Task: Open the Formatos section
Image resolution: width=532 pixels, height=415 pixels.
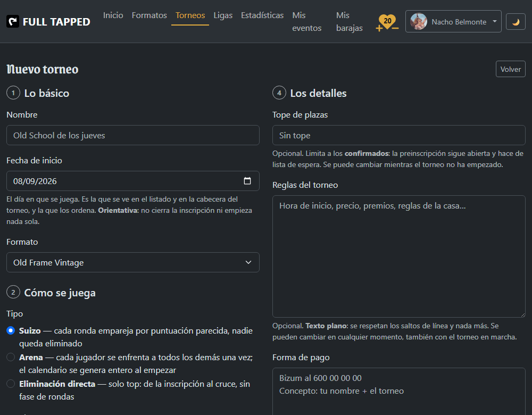Action: click(x=149, y=15)
